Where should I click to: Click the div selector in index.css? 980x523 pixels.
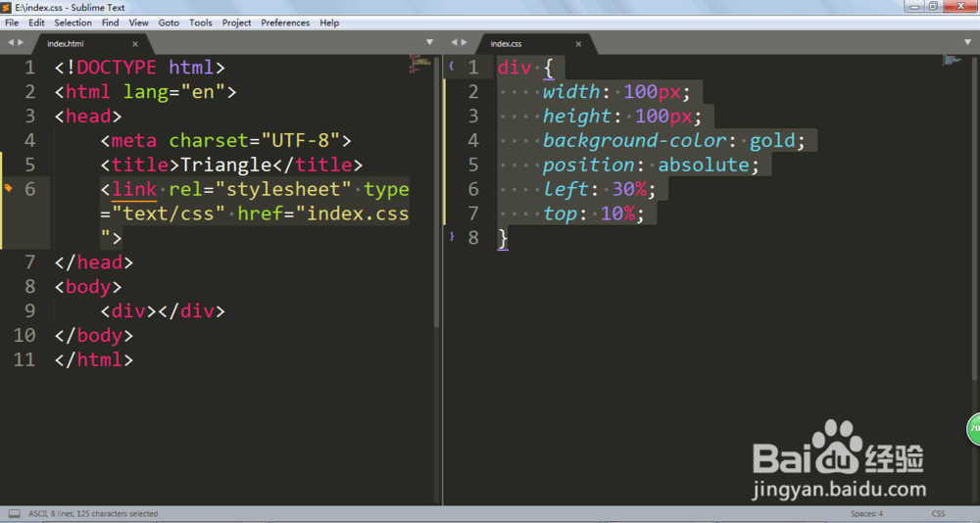click(x=514, y=67)
